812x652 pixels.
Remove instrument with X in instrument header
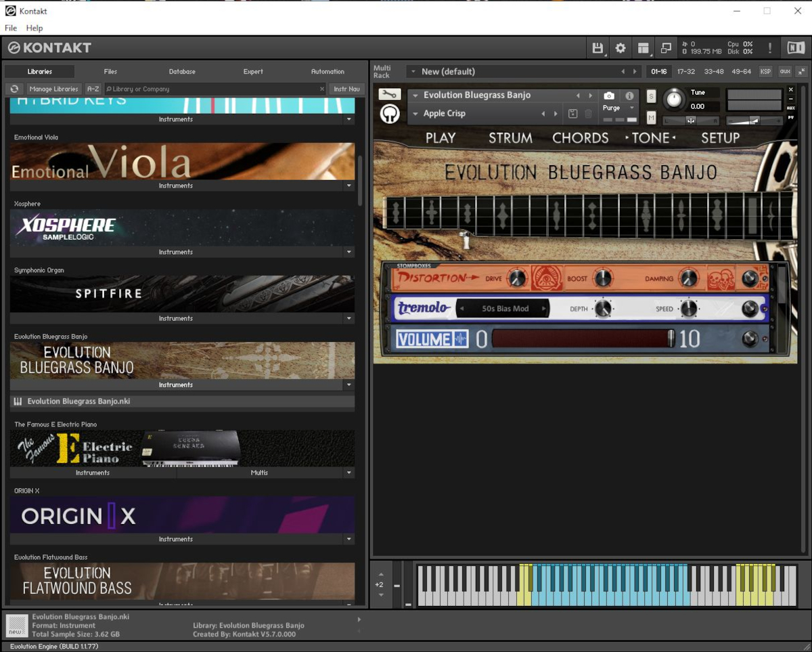[x=791, y=89]
